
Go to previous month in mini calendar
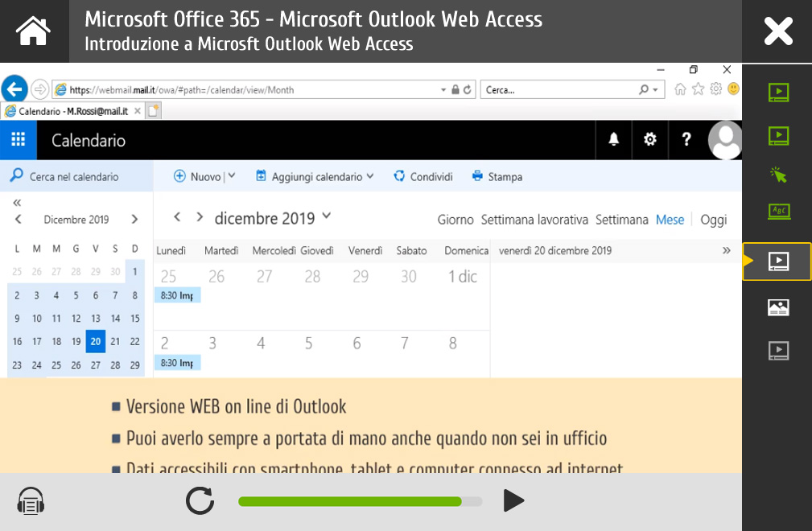[x=19, y=220]
